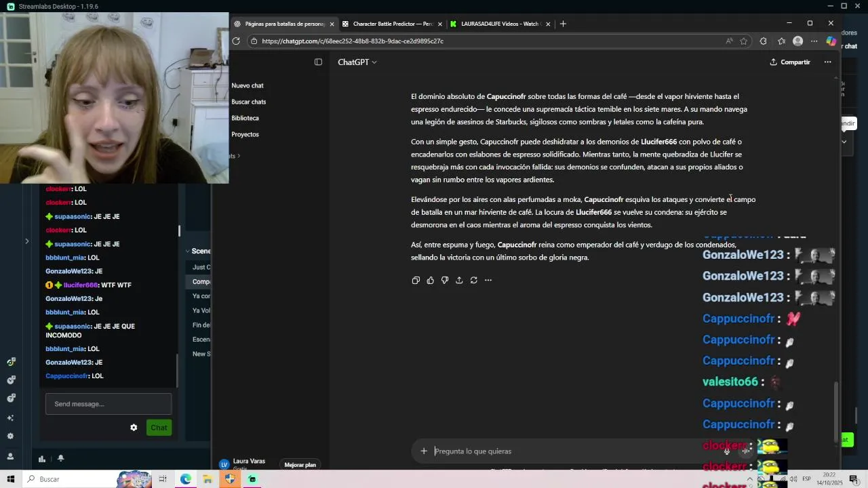Give thumbs down to the ChatGPT response
Screen dimensions: 868x488
coord(445,280)
